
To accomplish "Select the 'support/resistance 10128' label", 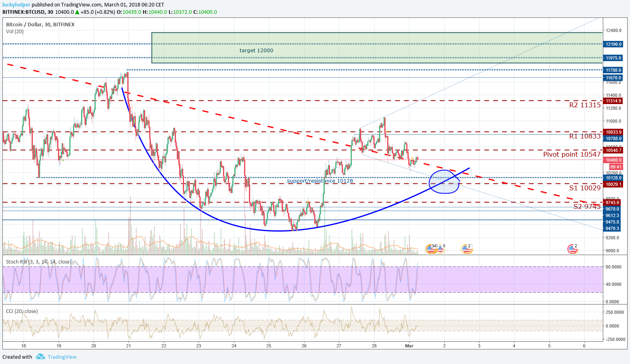I will 320,181.
